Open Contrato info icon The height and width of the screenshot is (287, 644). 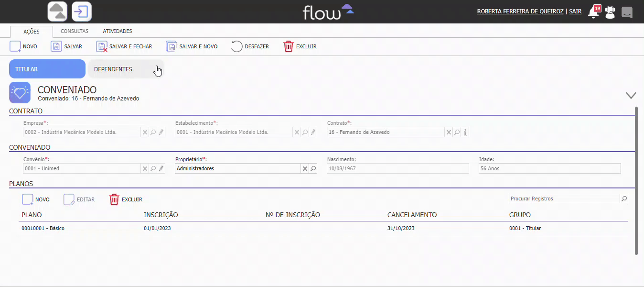click(465, 132)
